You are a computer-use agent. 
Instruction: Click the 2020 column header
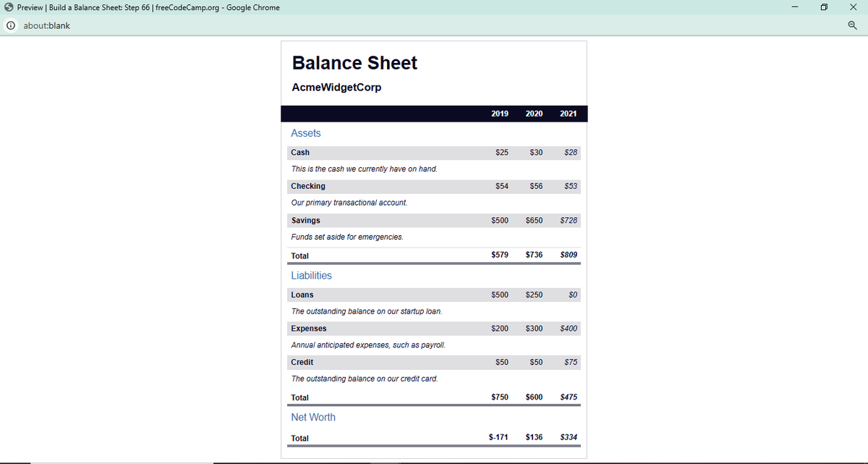tap(535, 114)
